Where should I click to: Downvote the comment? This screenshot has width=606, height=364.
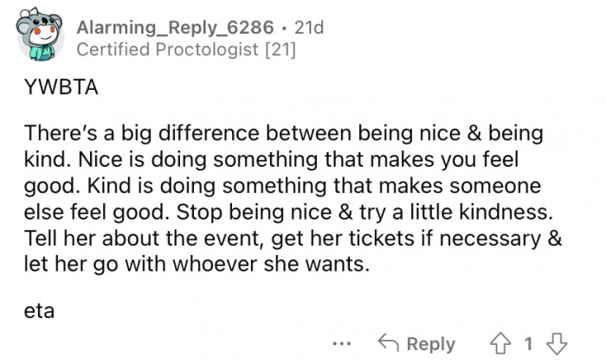[553, 343]
